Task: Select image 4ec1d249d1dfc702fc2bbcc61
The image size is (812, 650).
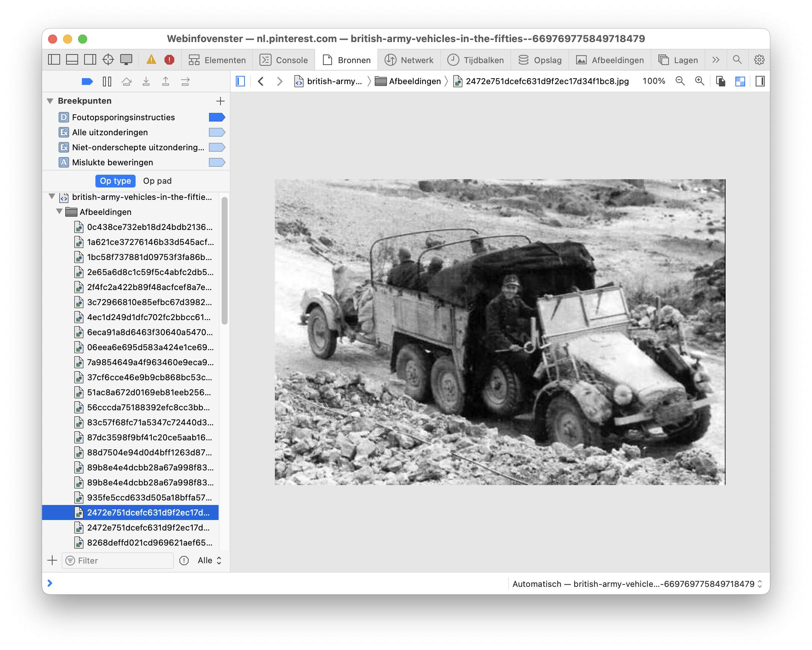Action: pos(131,317)
